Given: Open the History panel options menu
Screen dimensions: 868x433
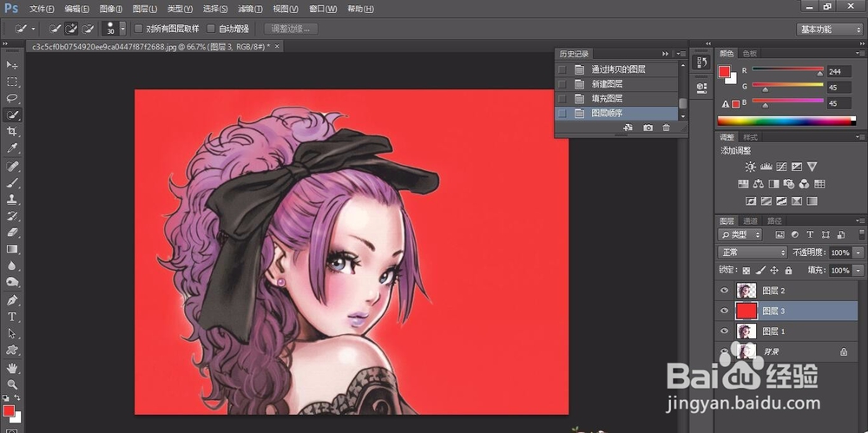Looking at the screenshot, I should [x=681, y=54].
